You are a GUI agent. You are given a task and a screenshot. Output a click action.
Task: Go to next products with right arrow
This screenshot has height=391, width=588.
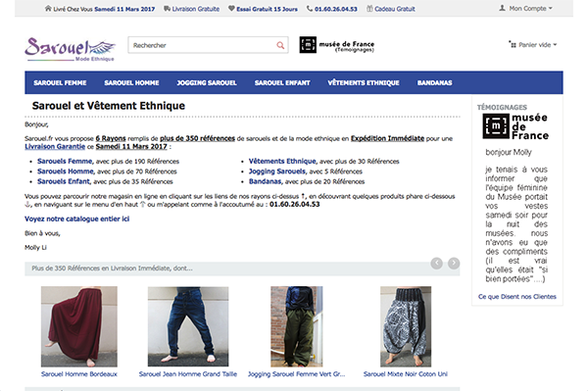[x=454, y=264]
